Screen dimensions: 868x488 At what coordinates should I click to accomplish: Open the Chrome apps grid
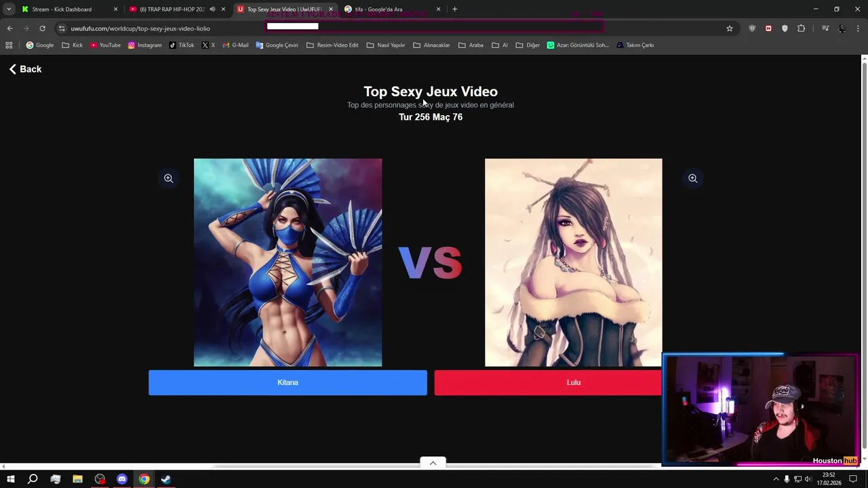[x=9, y=45]
